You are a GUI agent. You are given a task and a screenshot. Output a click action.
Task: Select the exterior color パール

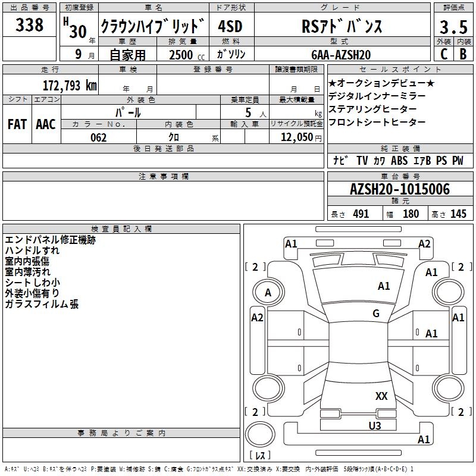(x=128, y=112)
